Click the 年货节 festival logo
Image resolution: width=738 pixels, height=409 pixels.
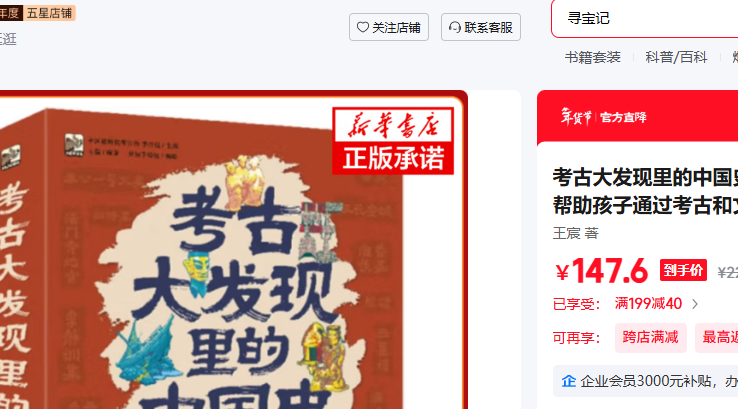coord(576,117)
